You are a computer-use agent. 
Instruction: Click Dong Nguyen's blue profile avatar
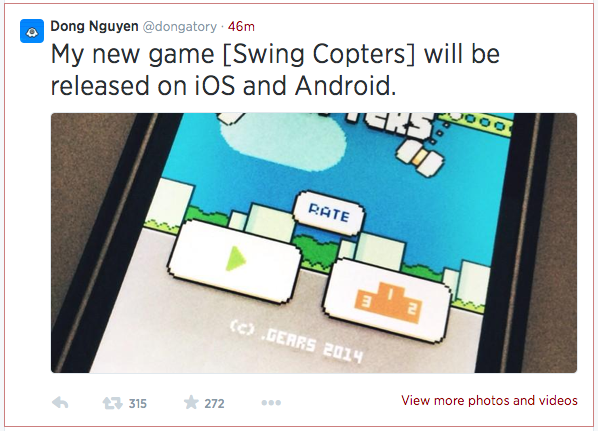coord(32,31)
